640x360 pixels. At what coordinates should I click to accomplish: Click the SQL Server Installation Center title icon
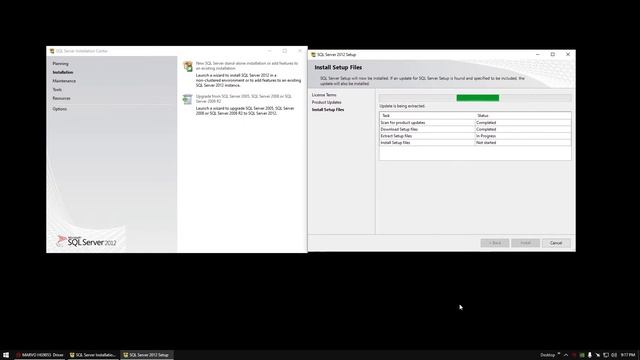[52, 51]
